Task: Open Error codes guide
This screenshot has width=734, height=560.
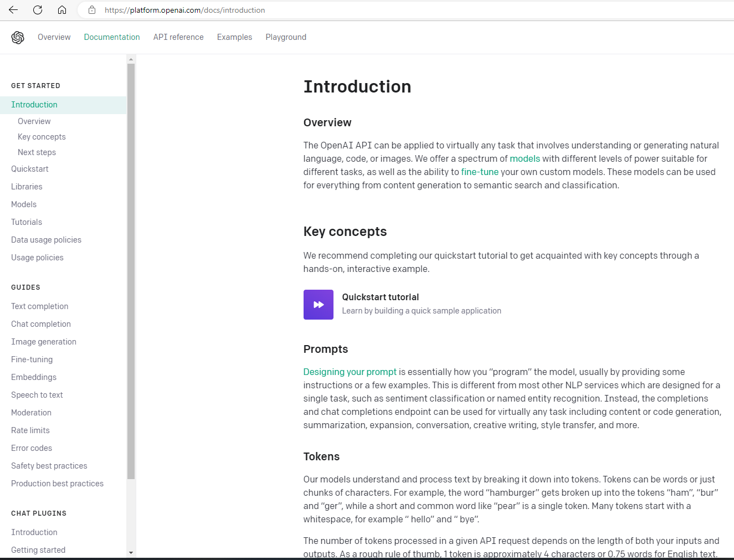Action: (x=32, y=448)
